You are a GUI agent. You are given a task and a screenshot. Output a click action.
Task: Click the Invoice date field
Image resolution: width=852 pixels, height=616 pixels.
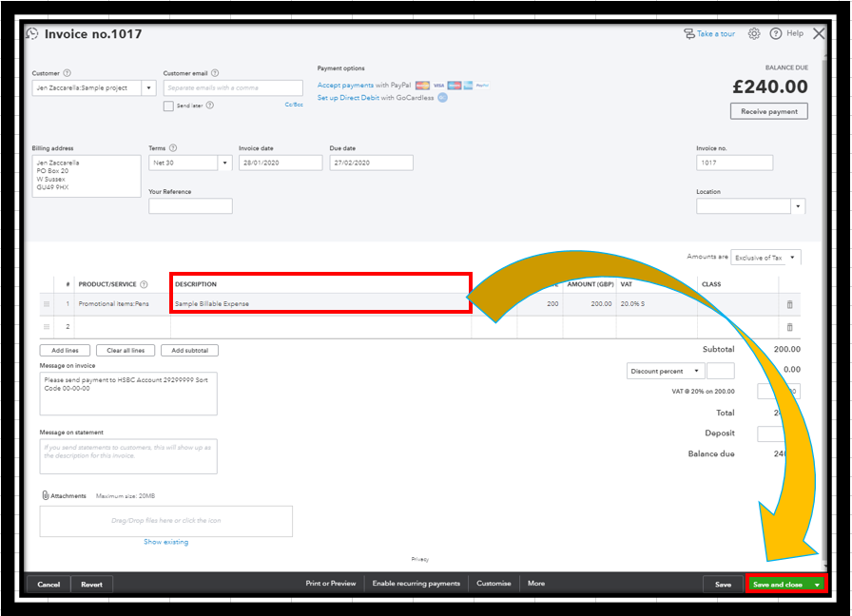click(281, 163)
